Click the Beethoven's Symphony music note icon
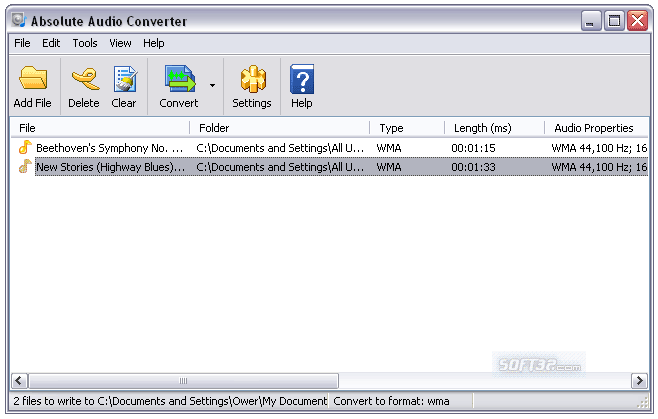This screenshot has height=419, width=658. [x=25, y=147]
